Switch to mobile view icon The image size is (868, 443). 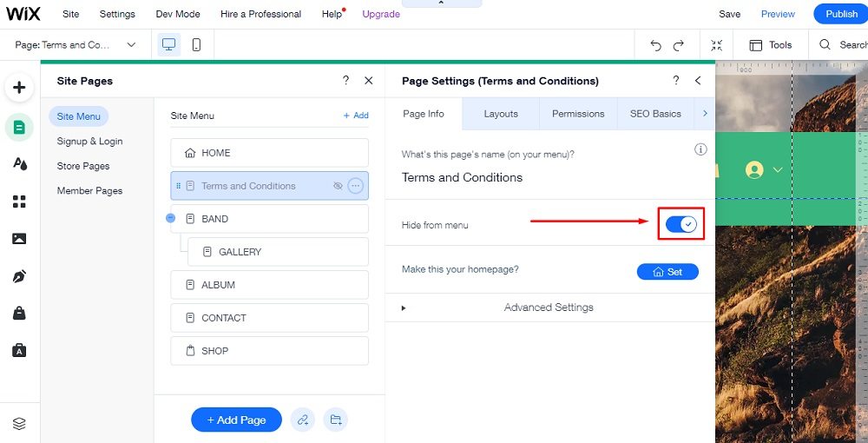pyautogui.click(x=196, y=45)
